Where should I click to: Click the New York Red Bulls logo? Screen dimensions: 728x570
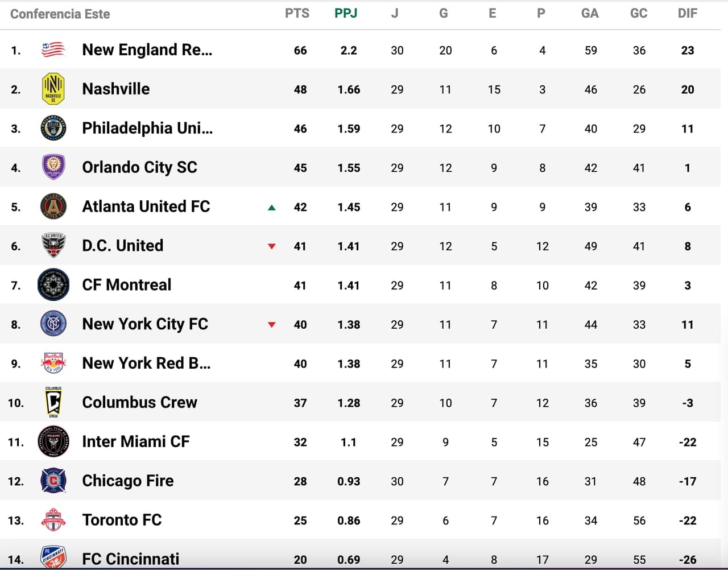(x=53, y=363)
